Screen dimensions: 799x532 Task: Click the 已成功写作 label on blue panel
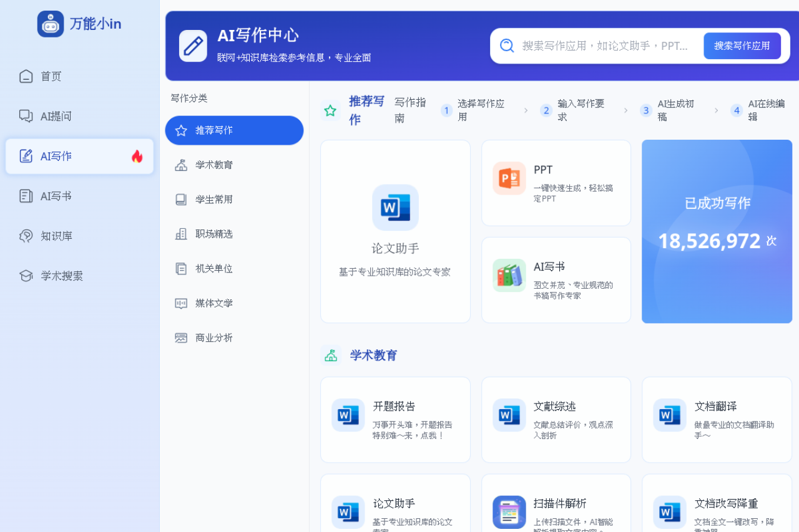[x=717, y=203]
